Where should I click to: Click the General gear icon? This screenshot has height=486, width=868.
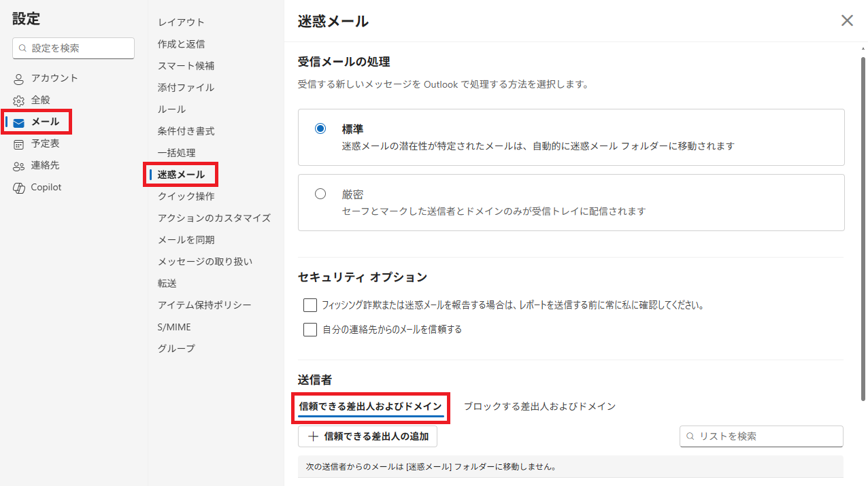[x=19, y=101]
